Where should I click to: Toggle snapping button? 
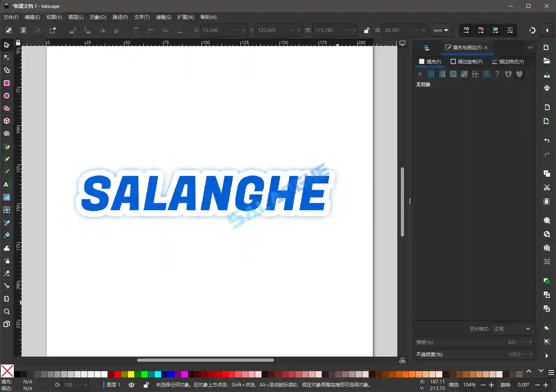pos(532,30)
